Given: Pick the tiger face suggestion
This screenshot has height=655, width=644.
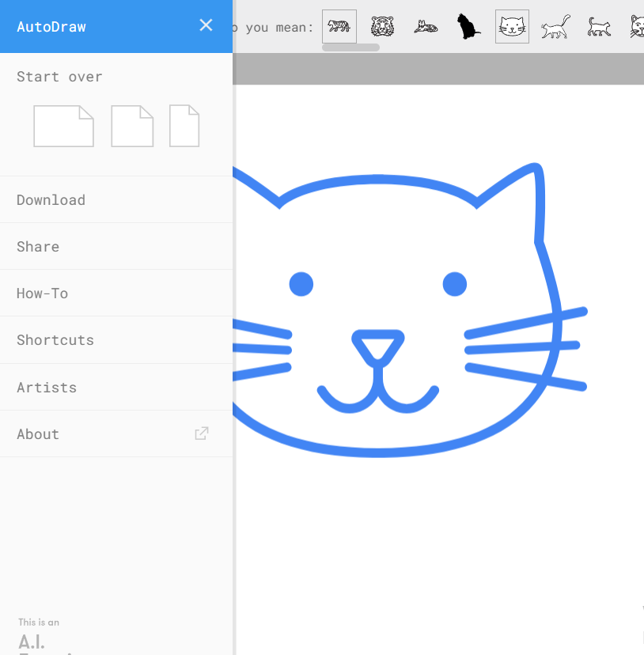Looking at the screenshot, I should pos(382,27).
